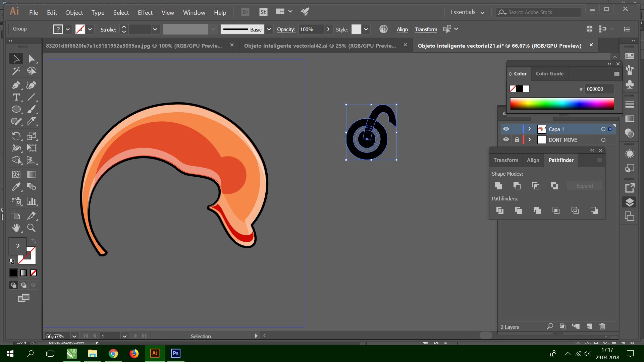Expand the DONT MOVE layer
Screen dimensions: 644x362
tap(530, 140)
